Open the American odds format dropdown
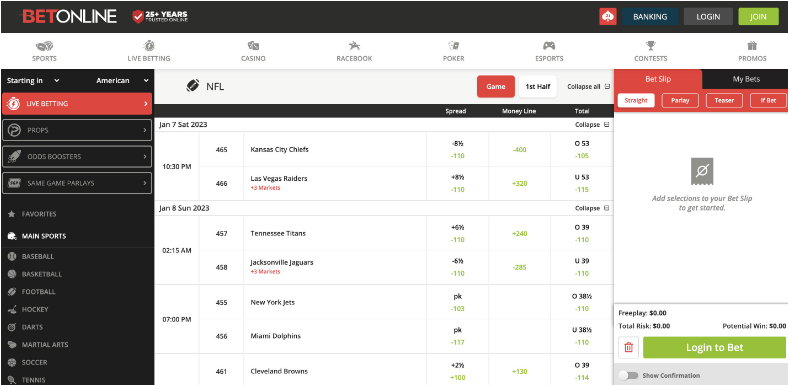 123,80
